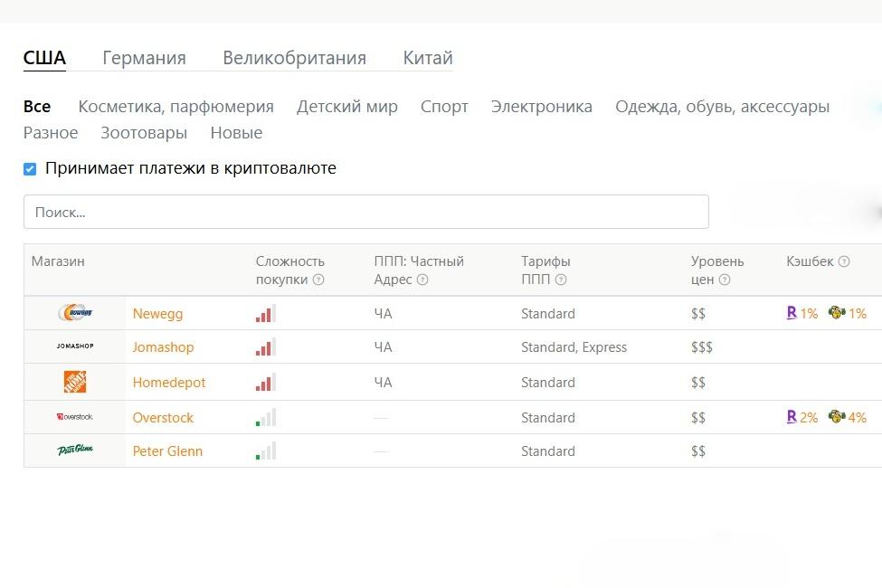Click help icon next to Тарифы ППП
The width and height of the screenshot is (882, 588).
[561, 280]
